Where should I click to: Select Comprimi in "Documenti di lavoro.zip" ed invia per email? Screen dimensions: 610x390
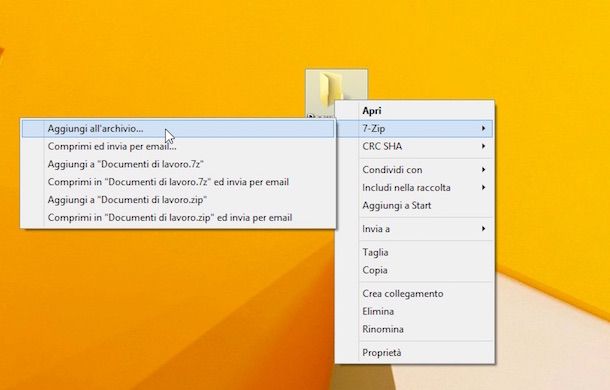click(178, 218)
